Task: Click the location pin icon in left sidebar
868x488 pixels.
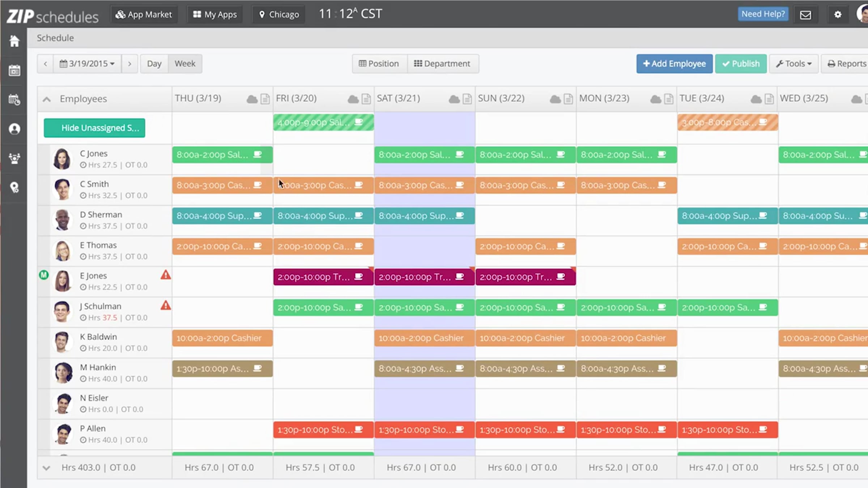Action: tap(14, 188)
